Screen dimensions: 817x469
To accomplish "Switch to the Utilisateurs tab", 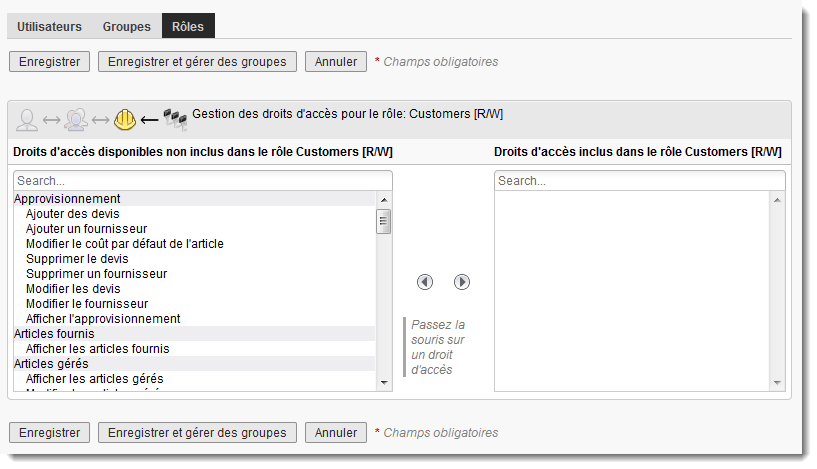I will (x=49, y=27).
